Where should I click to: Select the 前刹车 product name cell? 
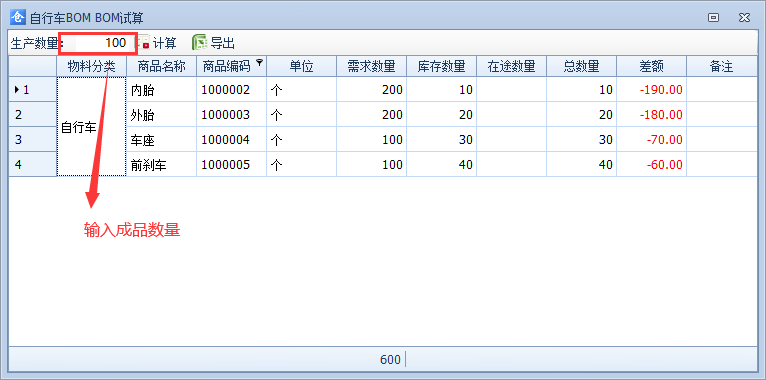pos(162,164)
